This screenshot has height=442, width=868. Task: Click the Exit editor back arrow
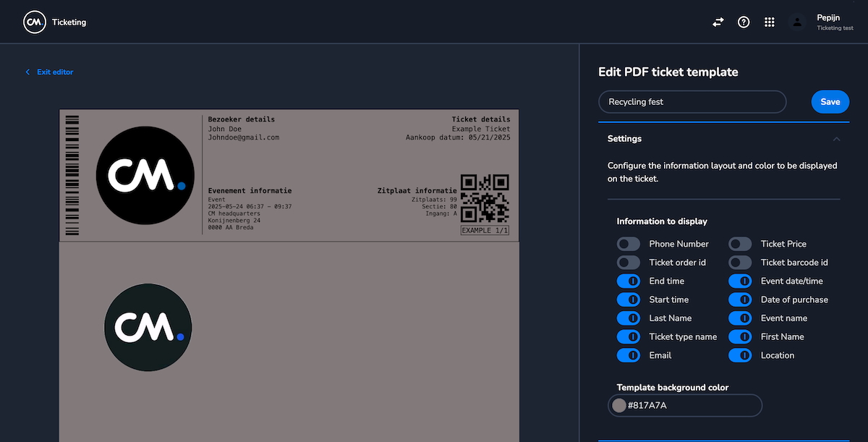[x=28, y=72]
